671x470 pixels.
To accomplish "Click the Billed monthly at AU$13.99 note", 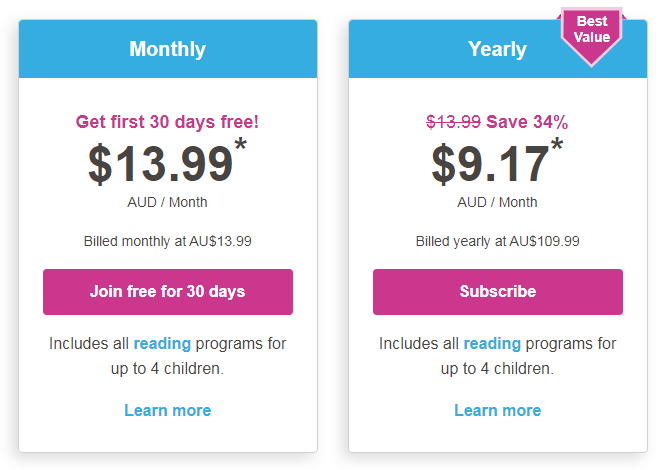I will point(167,241).
